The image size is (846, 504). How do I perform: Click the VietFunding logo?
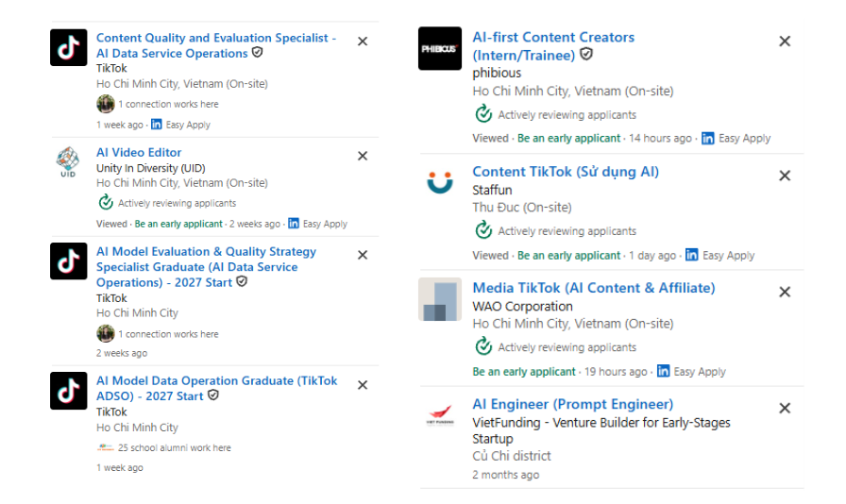coord(440,415)
